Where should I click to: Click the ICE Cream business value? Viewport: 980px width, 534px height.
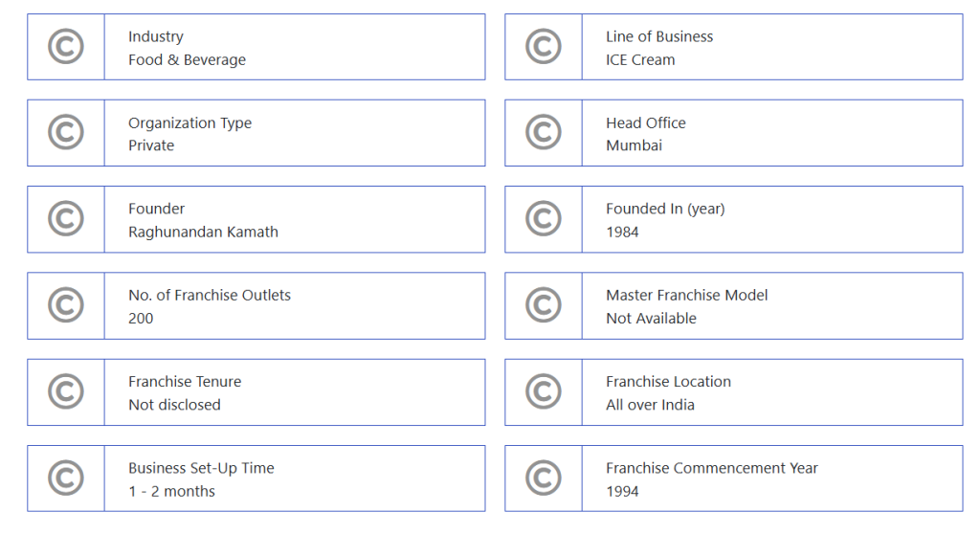tap(640, 59)
